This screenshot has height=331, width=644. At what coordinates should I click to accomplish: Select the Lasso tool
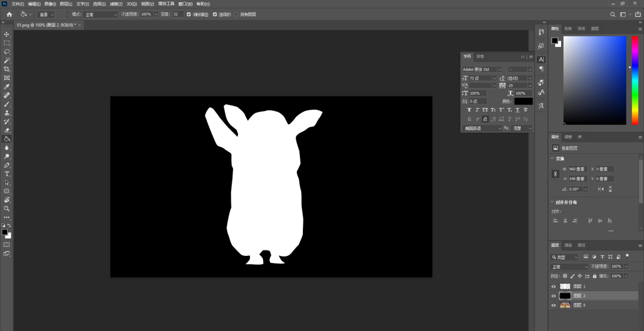click(x=7, y=52)
